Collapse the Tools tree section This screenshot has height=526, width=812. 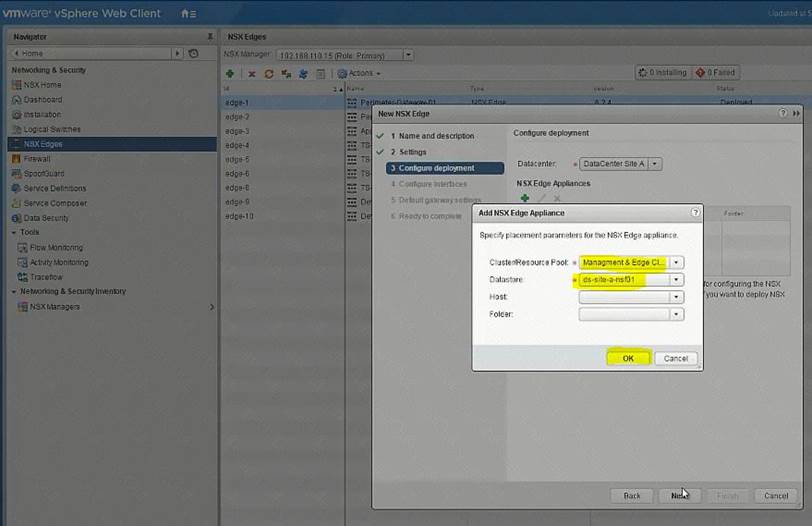(x=14, y=233)
